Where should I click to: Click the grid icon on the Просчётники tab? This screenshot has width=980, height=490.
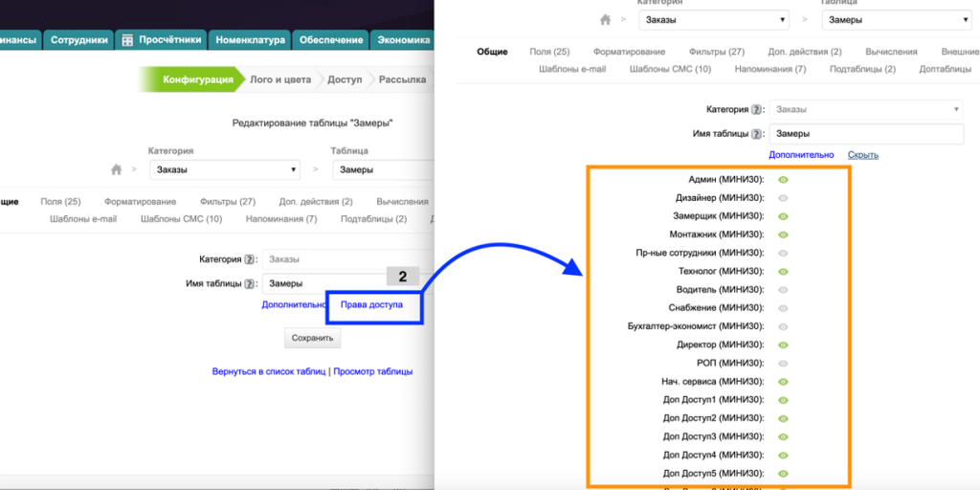click(127, 40)
